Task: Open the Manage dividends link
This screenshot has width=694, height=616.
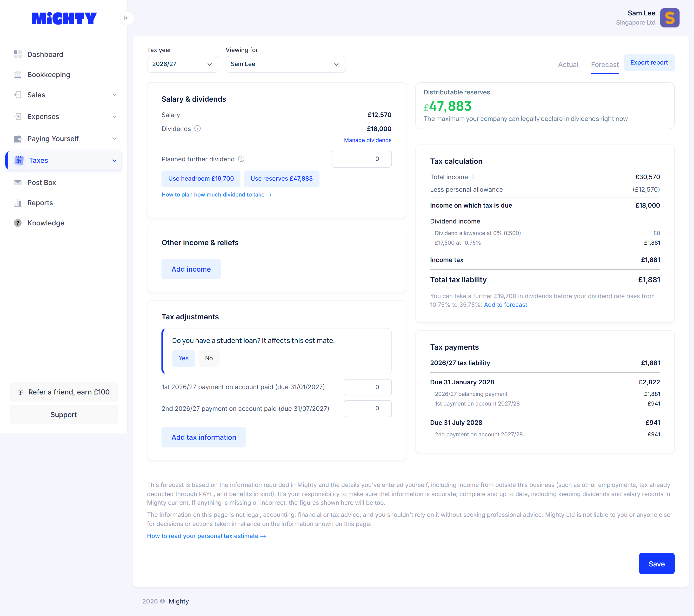Action: point(367,140)
